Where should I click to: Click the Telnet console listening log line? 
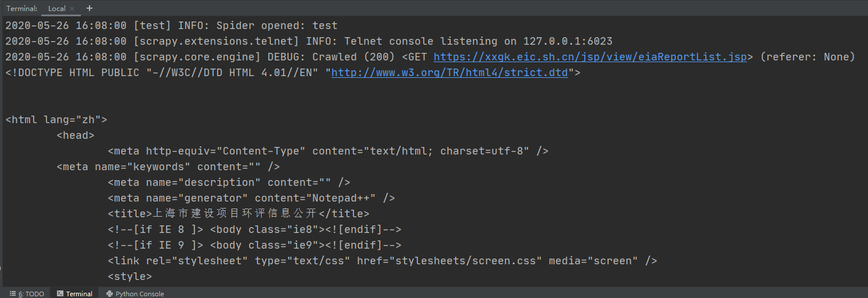point(309,41)
